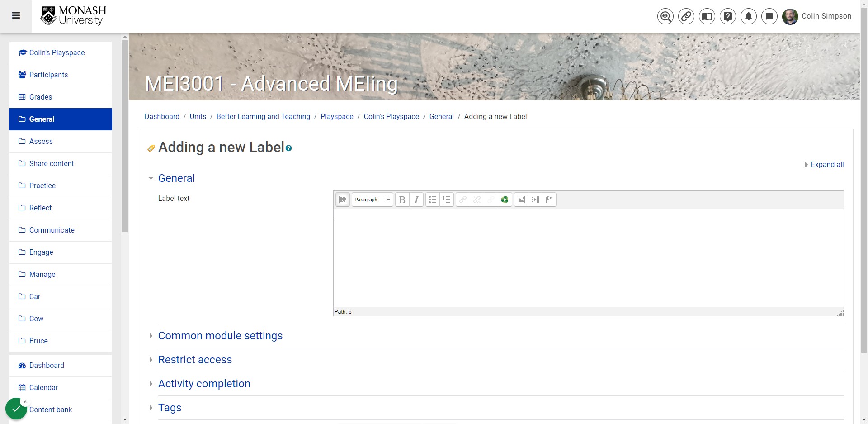Viewport: 868px width, 424px height.
Task: Click the green checkmark badge icon
Action: click(x=16, y=409)
